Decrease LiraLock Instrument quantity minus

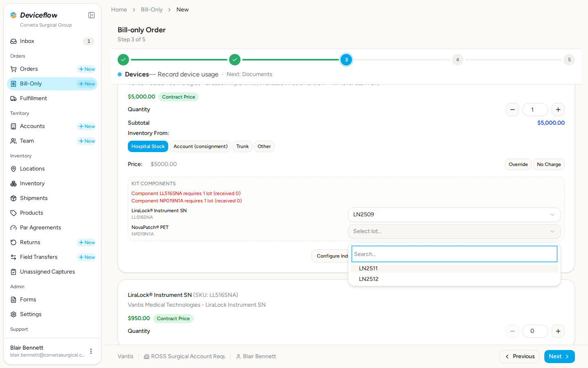(512, 331)
